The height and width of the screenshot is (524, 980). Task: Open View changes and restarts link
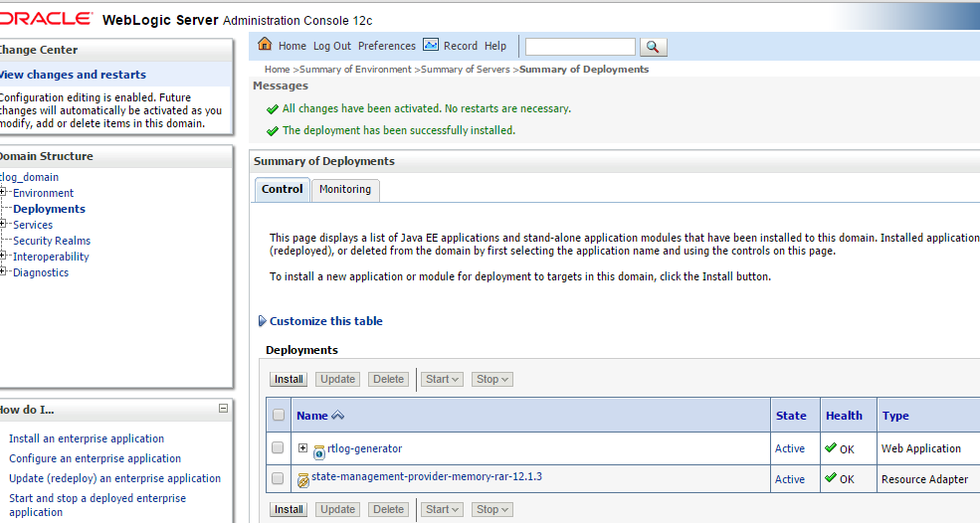coord(73,75)
